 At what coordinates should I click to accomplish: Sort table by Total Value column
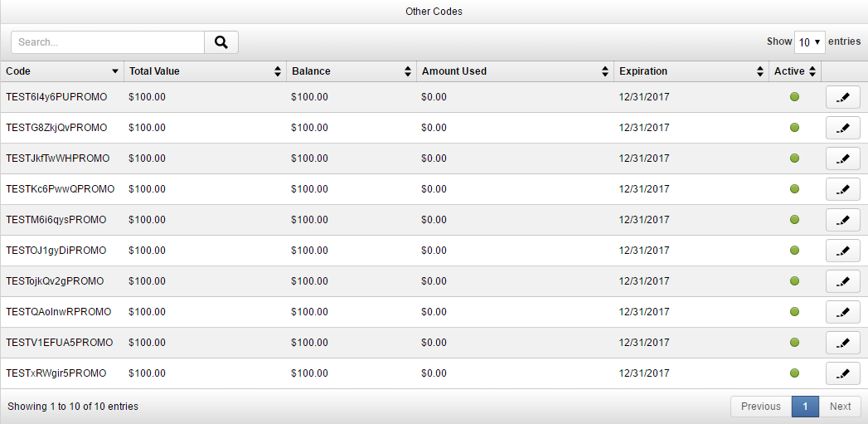click(206, 71)
